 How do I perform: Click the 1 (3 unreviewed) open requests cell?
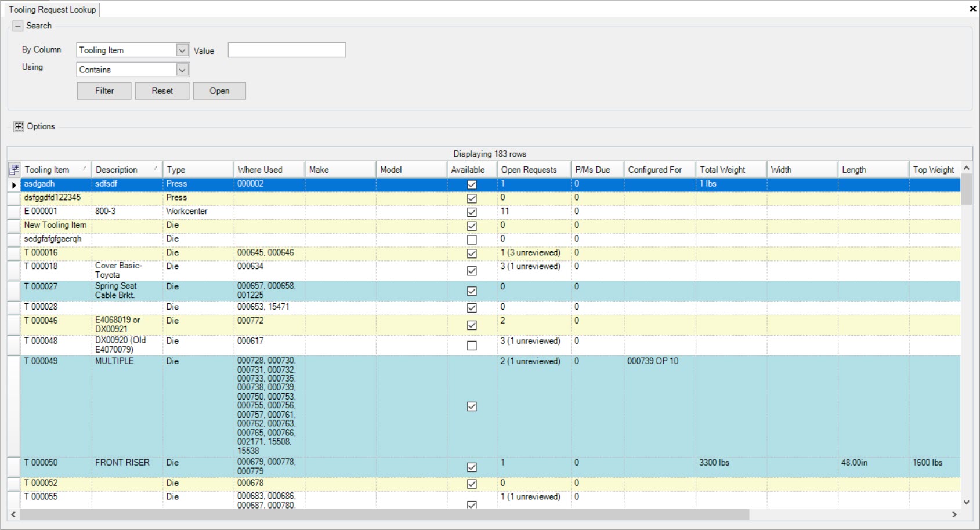[534, 253]
